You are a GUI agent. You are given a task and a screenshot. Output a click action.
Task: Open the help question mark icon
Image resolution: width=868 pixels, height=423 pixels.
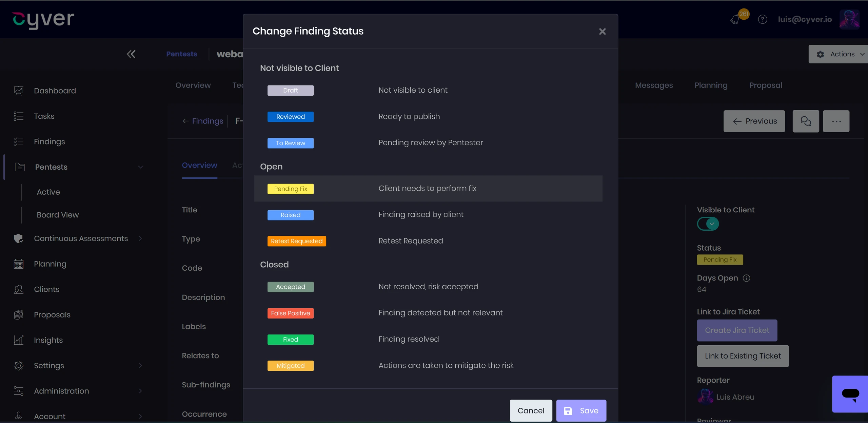[x=763, y=19]
